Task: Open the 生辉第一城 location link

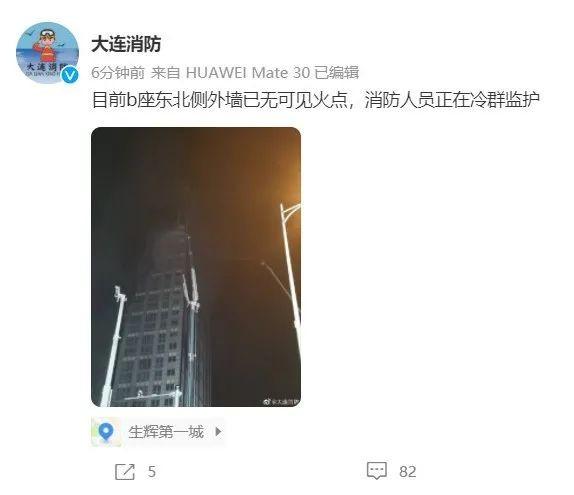Action: pyautogui.click(x=166, y=432)
